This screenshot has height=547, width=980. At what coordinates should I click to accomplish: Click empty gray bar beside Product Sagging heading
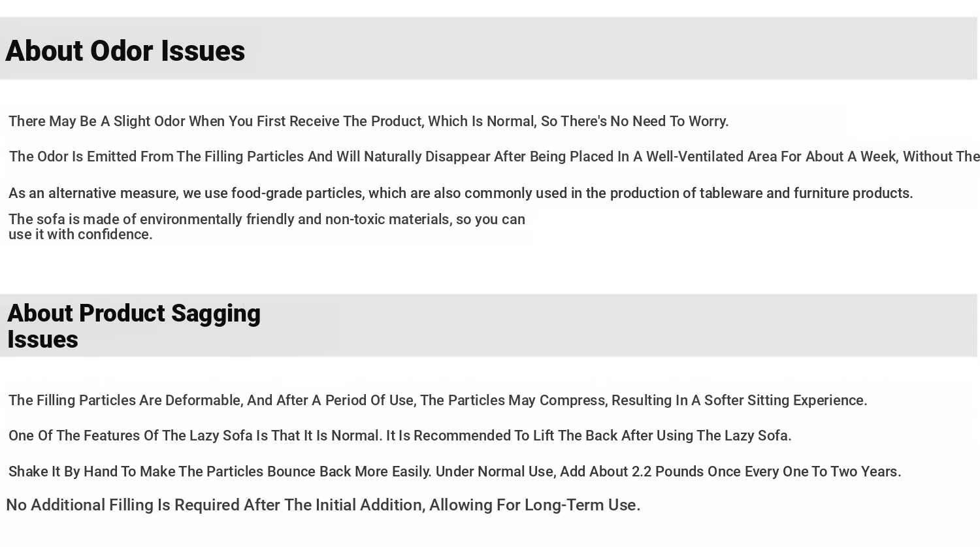(621, 325)
